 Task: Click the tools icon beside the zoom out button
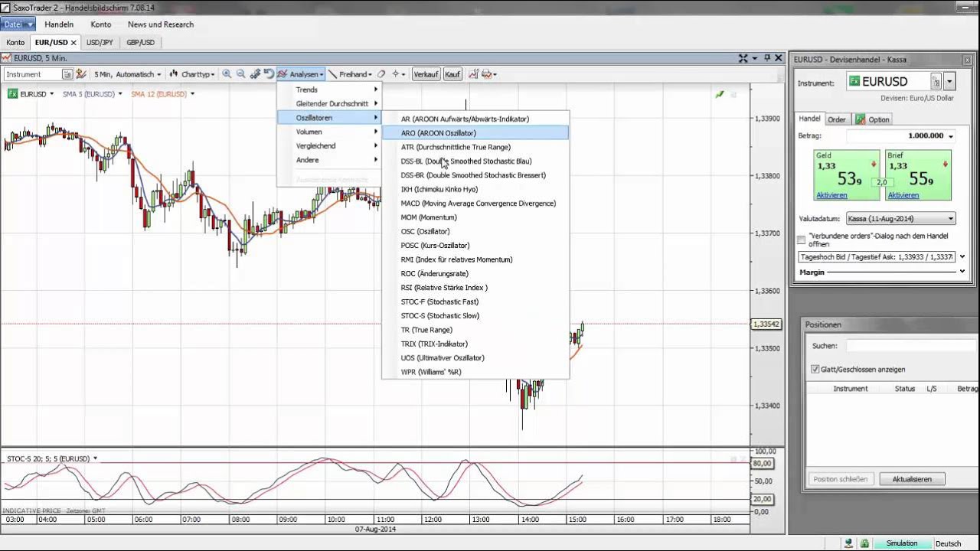(x=255, y=74)
